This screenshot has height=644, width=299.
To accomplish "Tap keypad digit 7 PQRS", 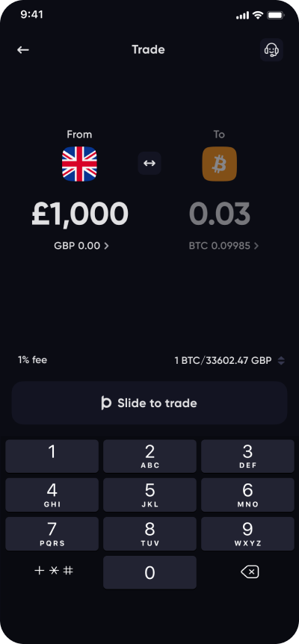I will [x=52, y=534].
